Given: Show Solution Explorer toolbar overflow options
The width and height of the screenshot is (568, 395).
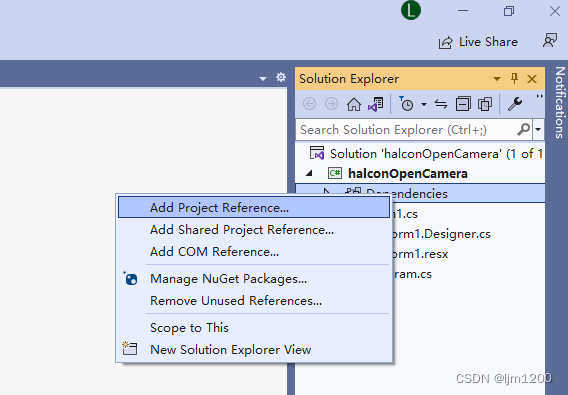Looking at the screenshot, I should click(539, 96).
